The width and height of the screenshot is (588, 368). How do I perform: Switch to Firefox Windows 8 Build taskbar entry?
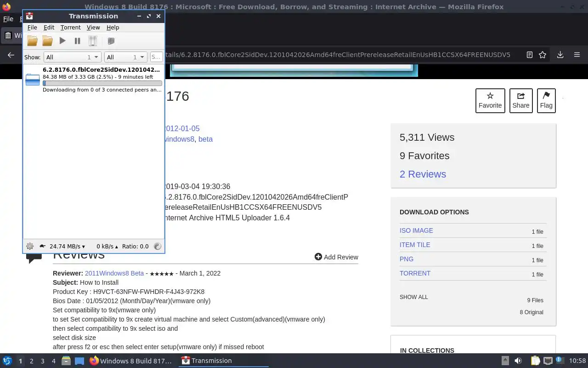131,361
